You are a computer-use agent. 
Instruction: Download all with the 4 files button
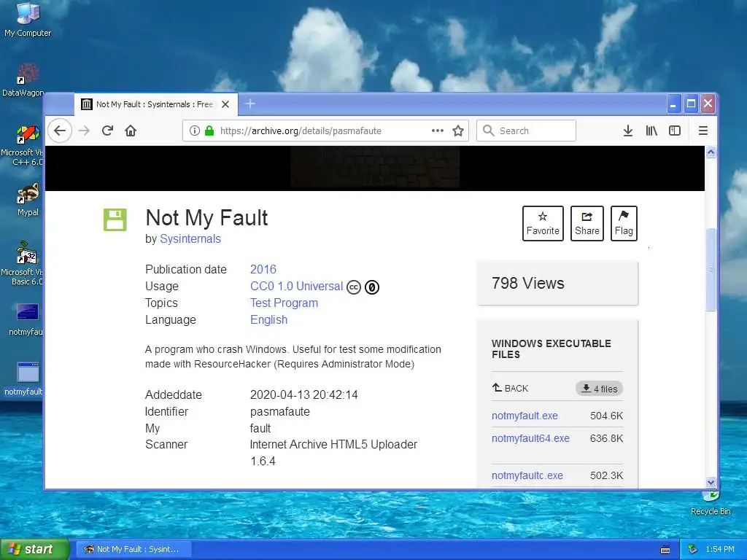(600, 389)
